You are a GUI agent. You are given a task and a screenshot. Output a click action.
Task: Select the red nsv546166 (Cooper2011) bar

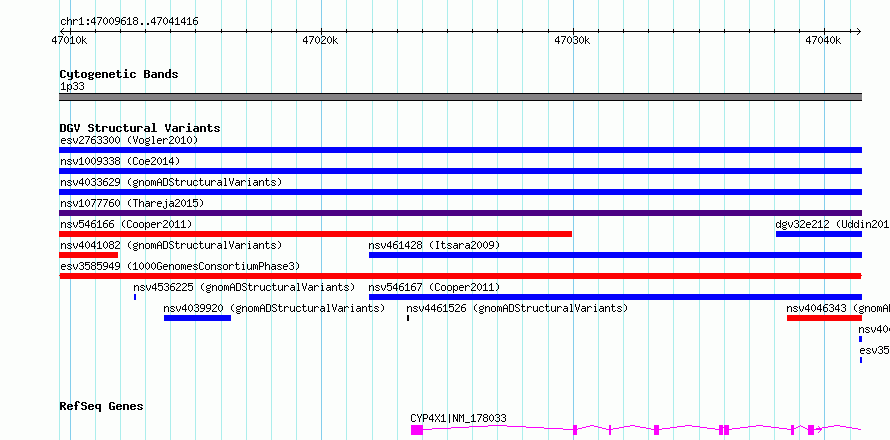(316, 234)
